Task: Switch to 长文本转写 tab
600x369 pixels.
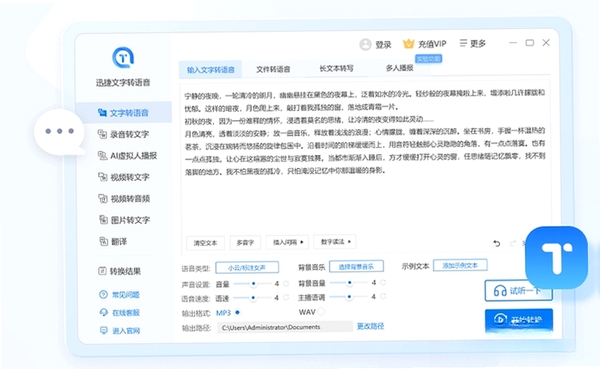Action: (336, 69)
